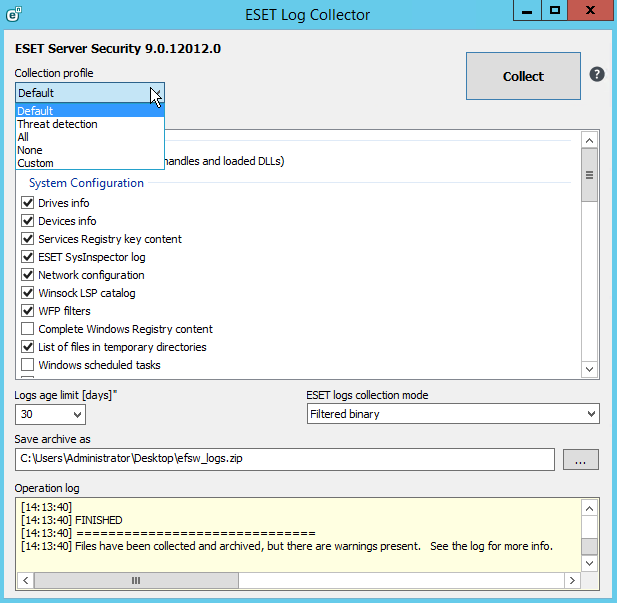Image resolution: width=617 pixels, height=603 pixels.
Task: Enable Complete Windows Registry content
Action: coord(28,329)
